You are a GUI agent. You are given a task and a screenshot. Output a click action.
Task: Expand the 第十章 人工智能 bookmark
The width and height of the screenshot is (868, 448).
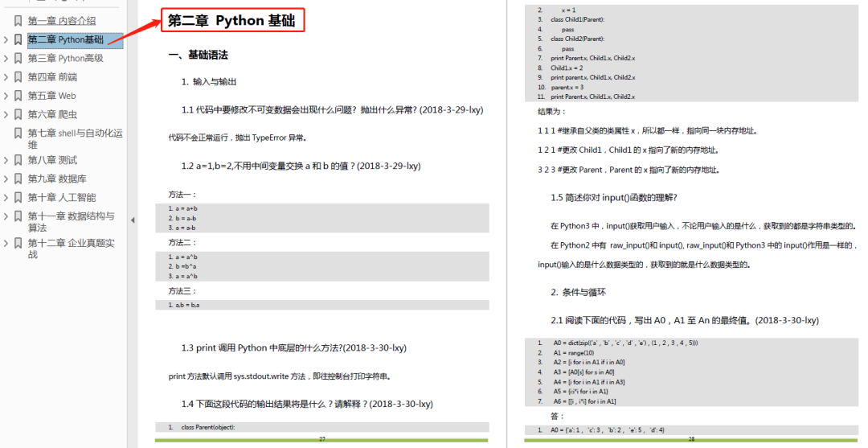click(6, 198)
